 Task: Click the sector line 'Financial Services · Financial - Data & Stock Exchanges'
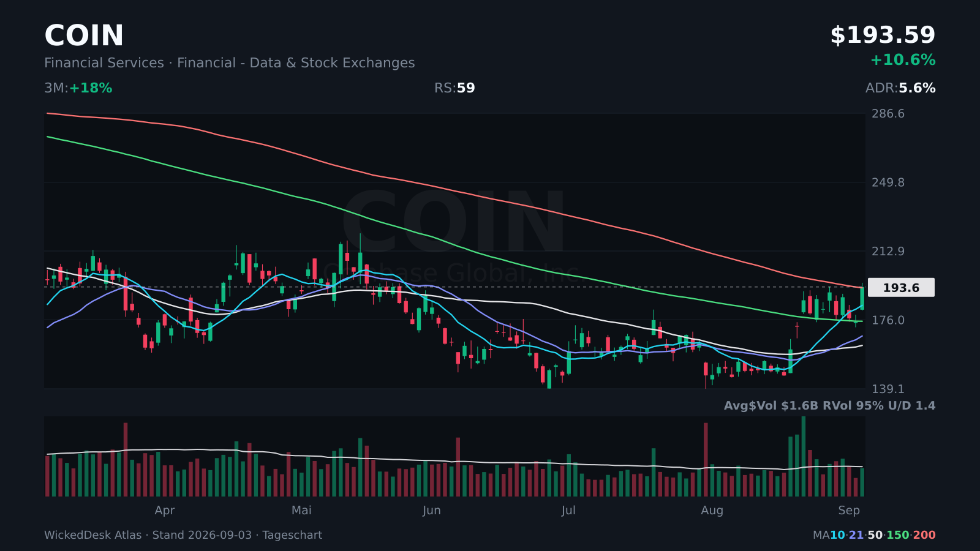[x=230, y=63]
